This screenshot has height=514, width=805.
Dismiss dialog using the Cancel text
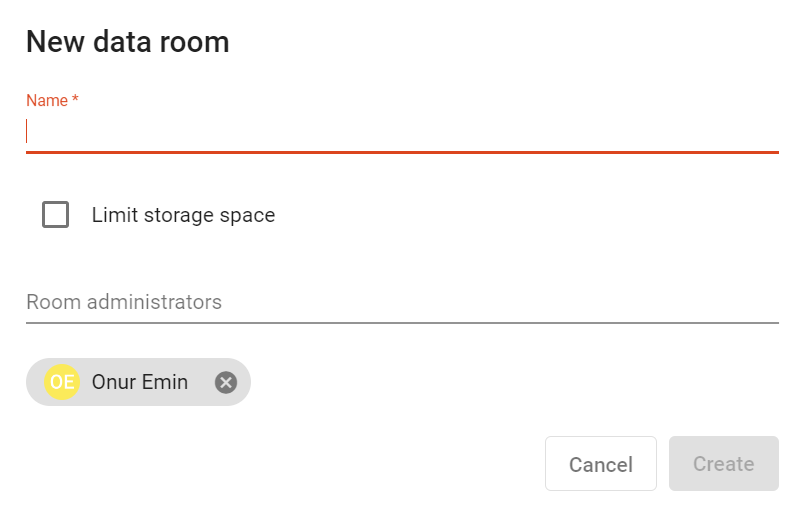click(601, 465)
